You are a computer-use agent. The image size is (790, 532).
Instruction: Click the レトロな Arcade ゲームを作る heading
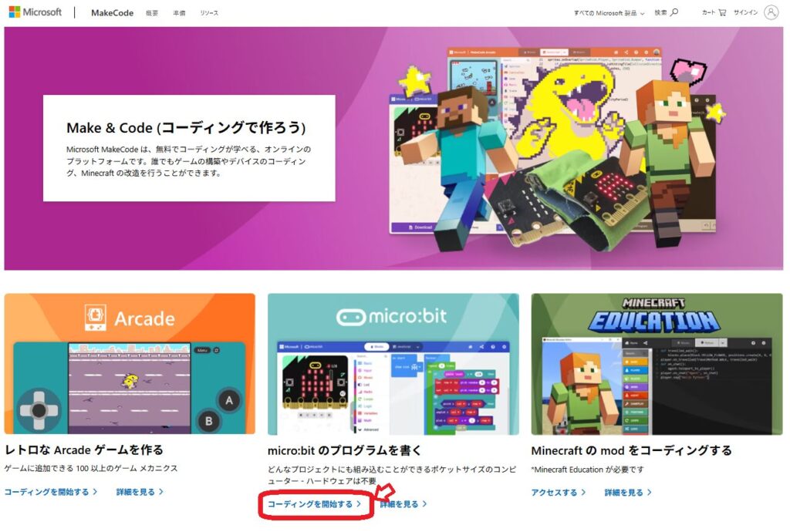pos(83,450)
